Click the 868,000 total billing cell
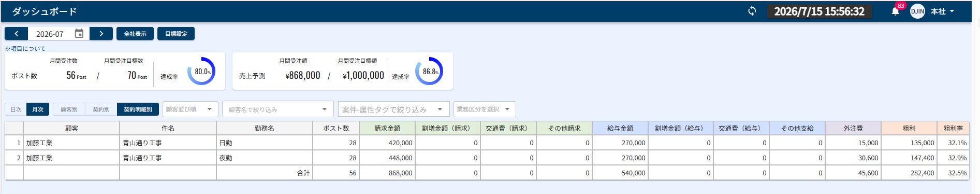 (x=387, y=173)
